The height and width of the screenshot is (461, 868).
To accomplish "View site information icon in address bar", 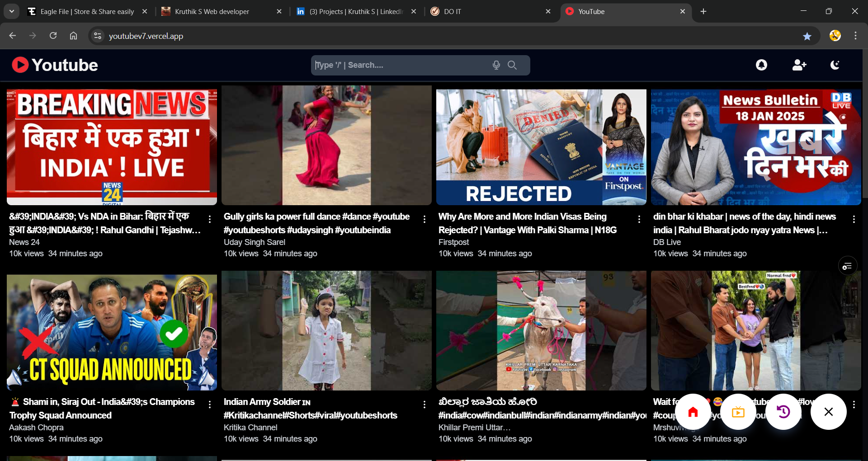I will 97,36.
